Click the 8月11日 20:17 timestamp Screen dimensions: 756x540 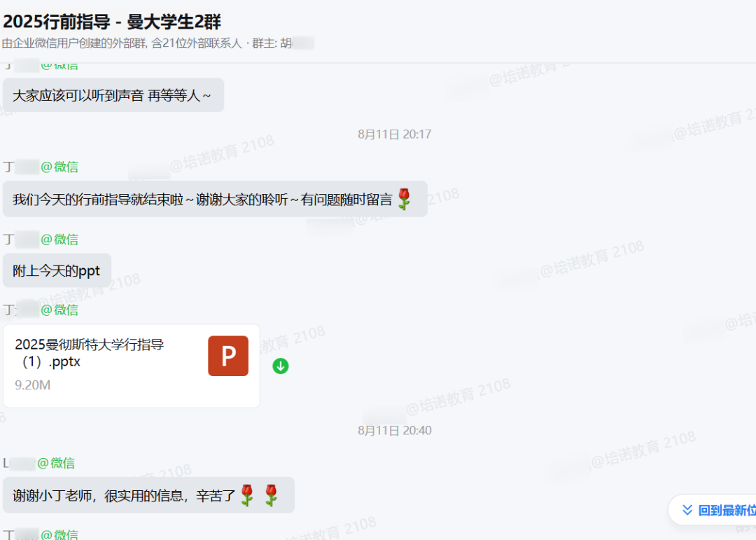point(394,134)
